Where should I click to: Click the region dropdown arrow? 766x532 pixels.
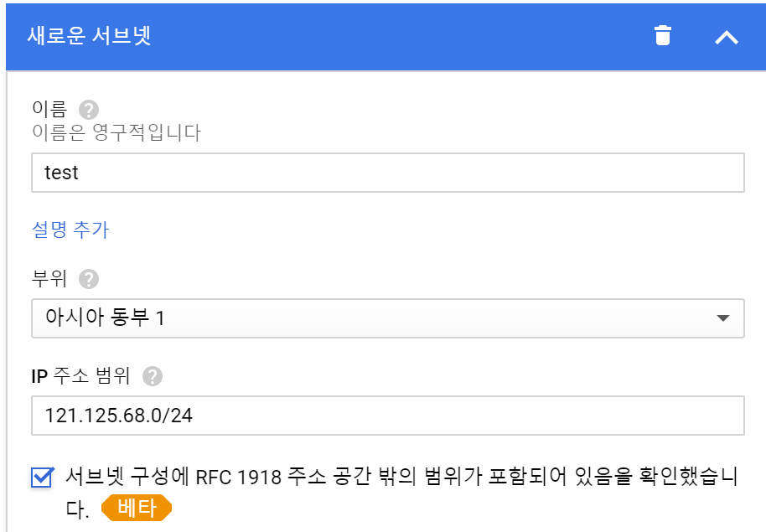tap(723, 318)
